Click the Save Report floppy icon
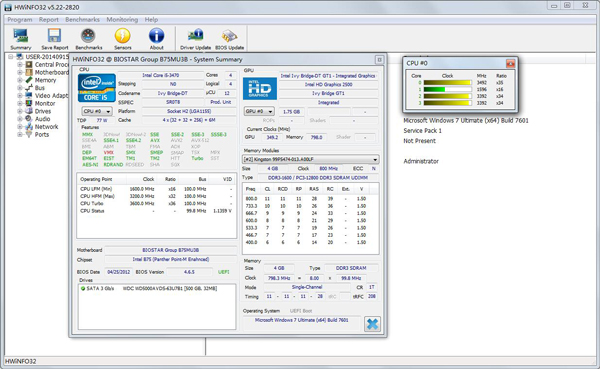Image resolution: width=600 pixels, height=369 pixels. [x=54, y=36]
